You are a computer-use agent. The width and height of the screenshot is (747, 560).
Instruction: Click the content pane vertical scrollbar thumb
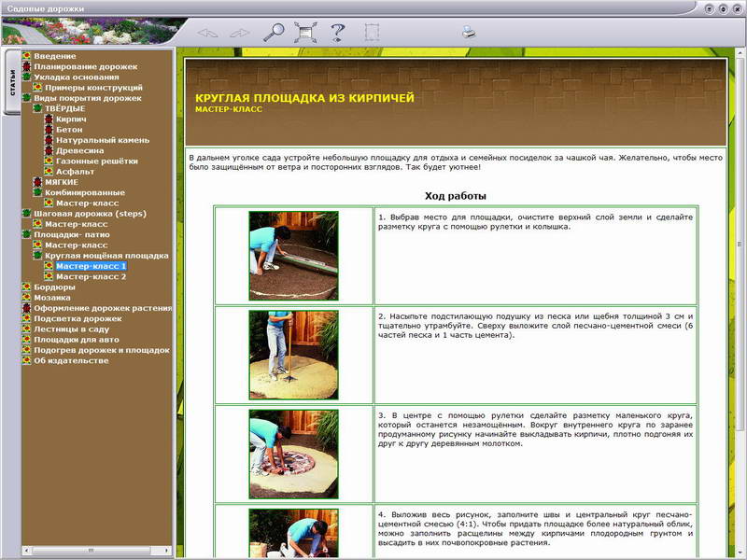(740, 245)
